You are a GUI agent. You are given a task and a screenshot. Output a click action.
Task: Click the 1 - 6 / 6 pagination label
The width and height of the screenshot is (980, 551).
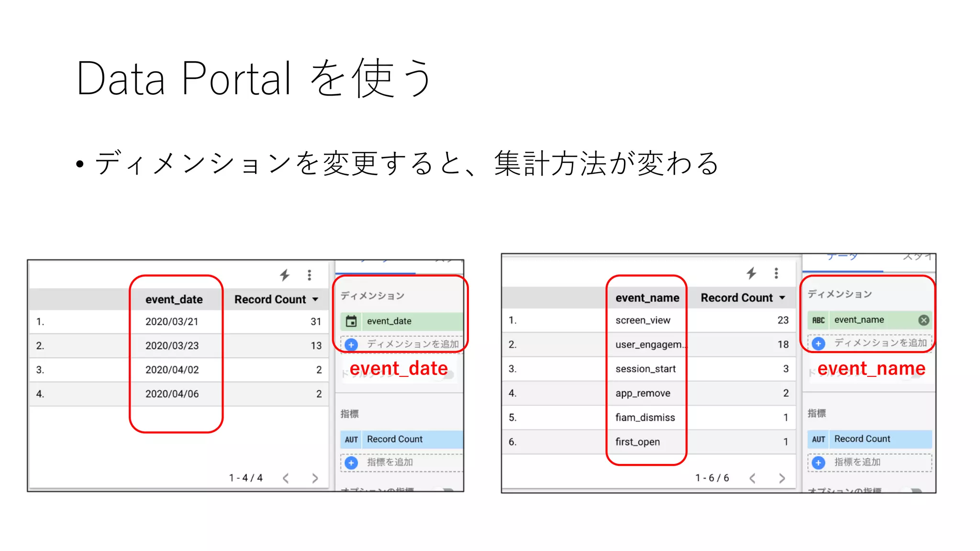tap(712, 478)
